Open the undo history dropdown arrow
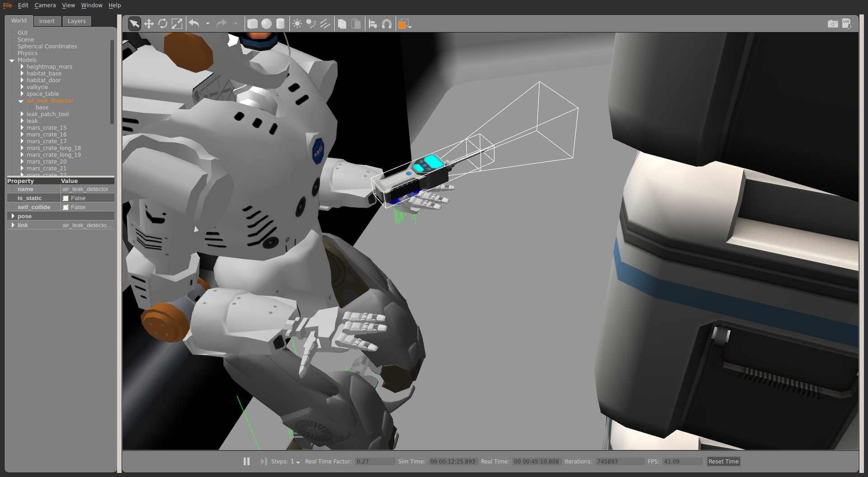The width and height of the screenshot is (868, 477). [208, 24]
